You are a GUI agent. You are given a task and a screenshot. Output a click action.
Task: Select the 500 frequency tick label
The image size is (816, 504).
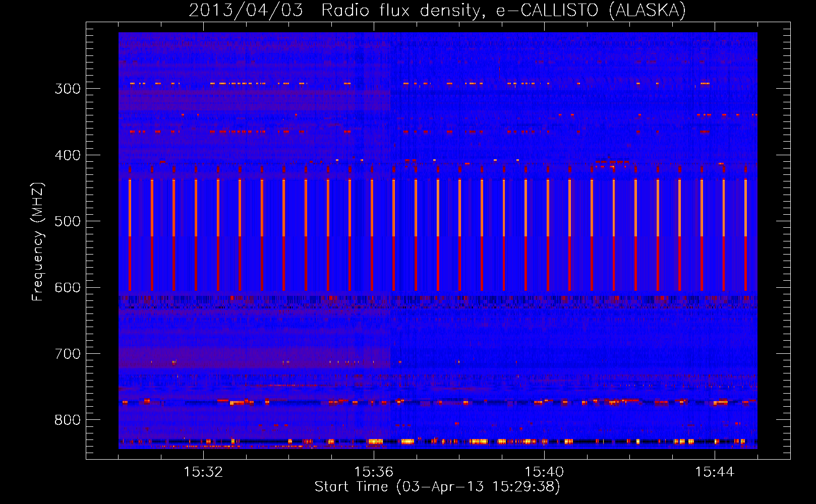tap(68, 221)
